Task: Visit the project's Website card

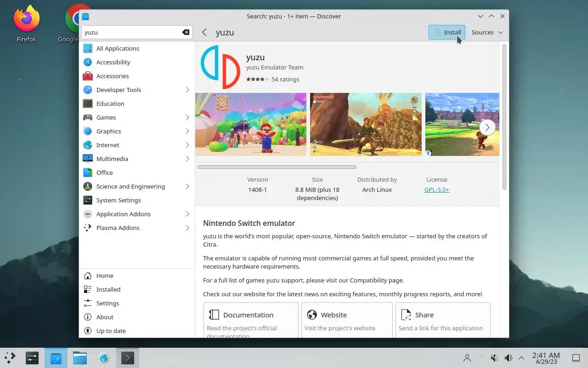Action: pos(347,320)
